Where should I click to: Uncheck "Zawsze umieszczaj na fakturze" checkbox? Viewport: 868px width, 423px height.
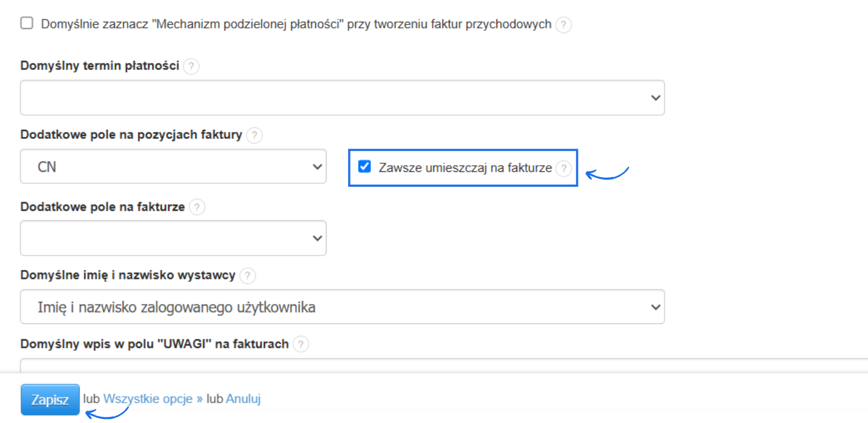(364, 167)
